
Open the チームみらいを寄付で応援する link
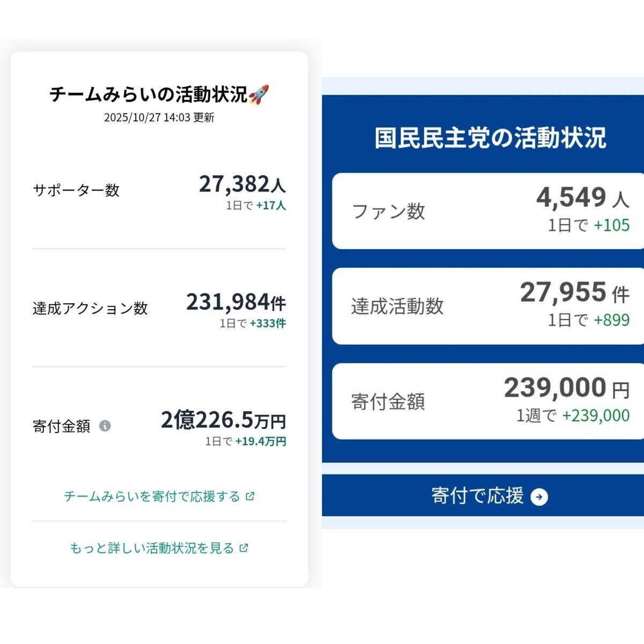[x=152, y=496]
